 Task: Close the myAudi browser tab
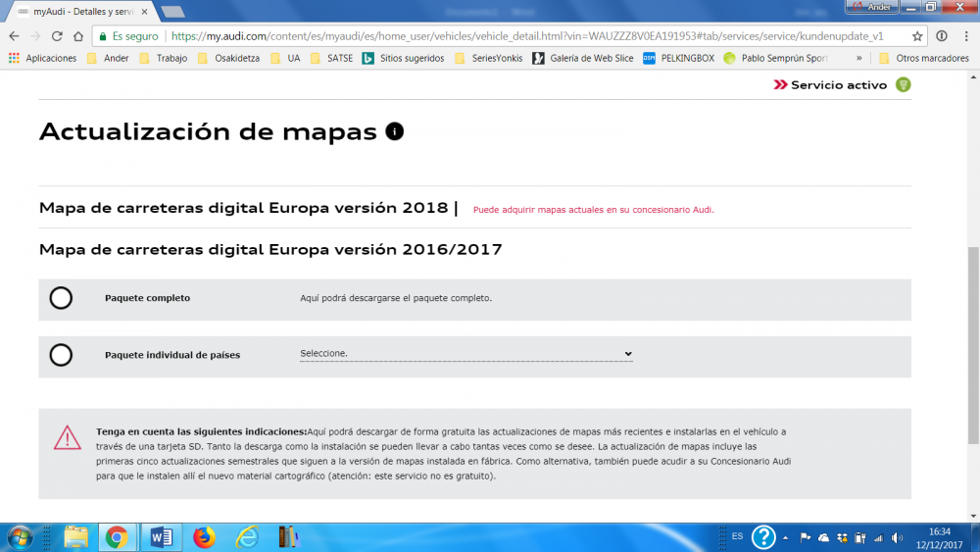144,11
